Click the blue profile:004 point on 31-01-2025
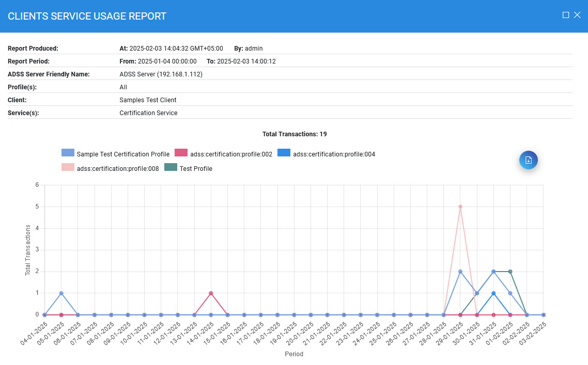The image size is (588, 365). (x=493, y=293)
